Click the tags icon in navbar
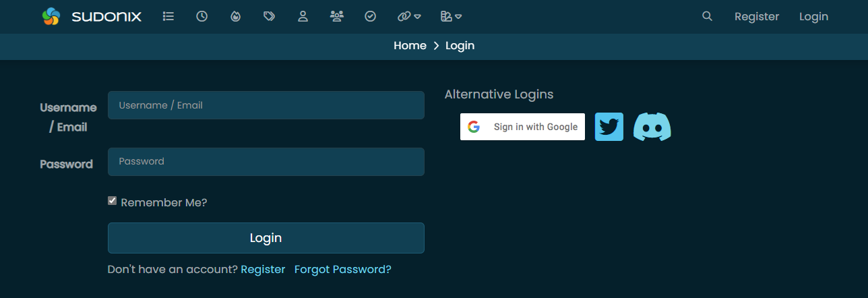 click(x=269, y=16)
